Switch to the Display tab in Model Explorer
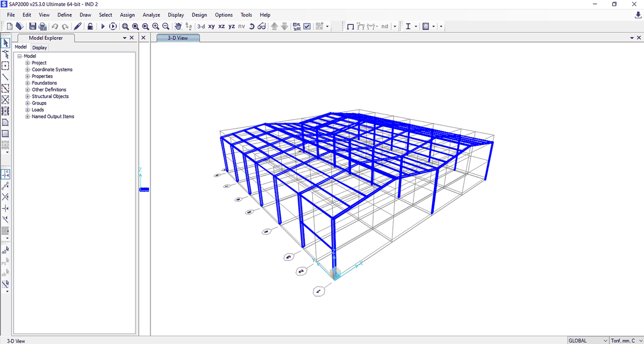The height and width of the screenshot is (344, 644). [x=39, y=47]
